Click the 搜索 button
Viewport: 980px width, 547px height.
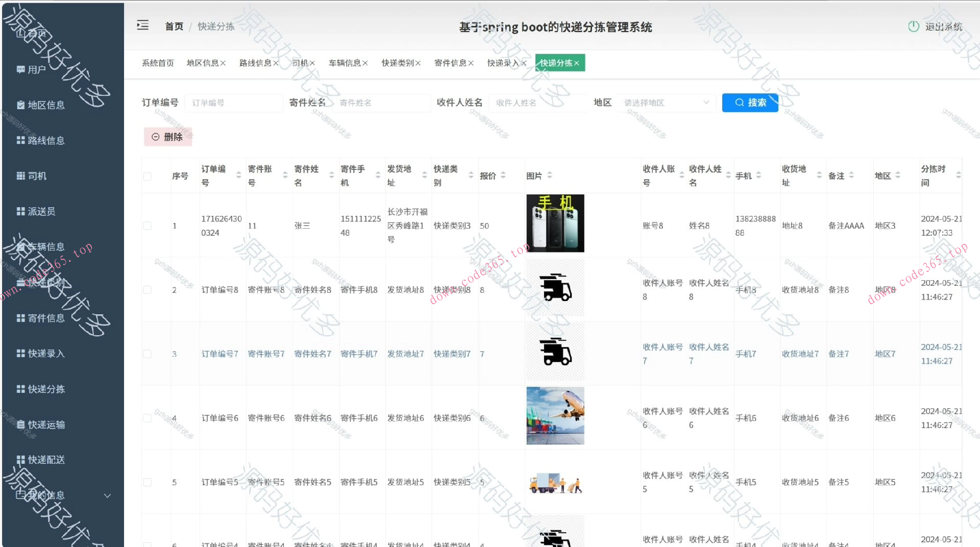point(750,103)
